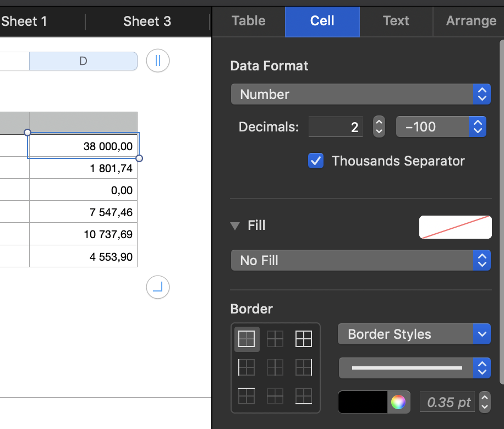
Task: Toggle the Thousands Separator checkbox
Action: point(316,161)
